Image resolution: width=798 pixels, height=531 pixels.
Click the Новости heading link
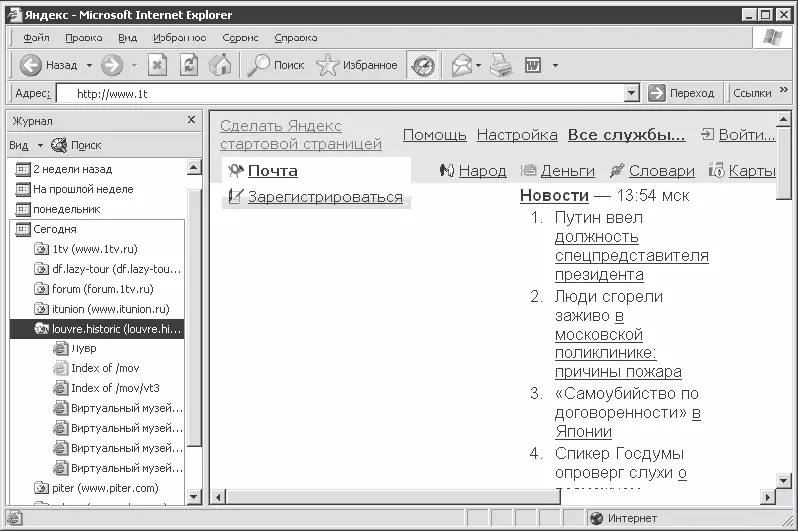554,195
